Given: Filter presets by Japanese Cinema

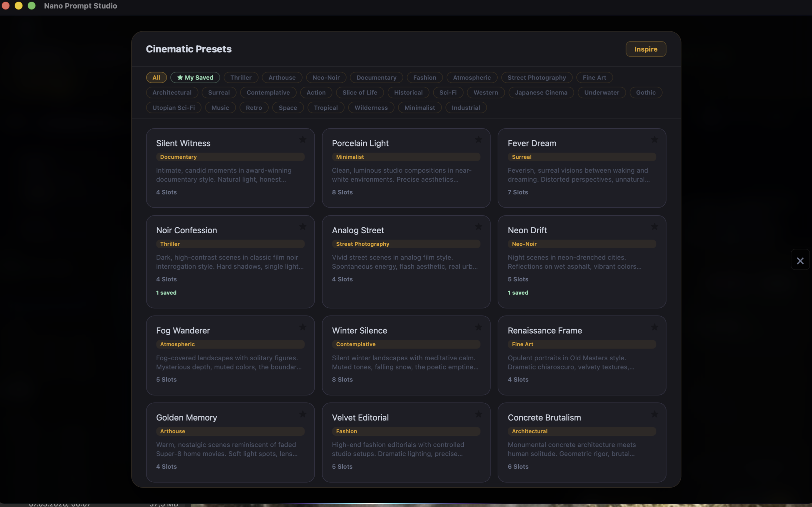Looking at the screenshot, I should (x=541, y=93).
